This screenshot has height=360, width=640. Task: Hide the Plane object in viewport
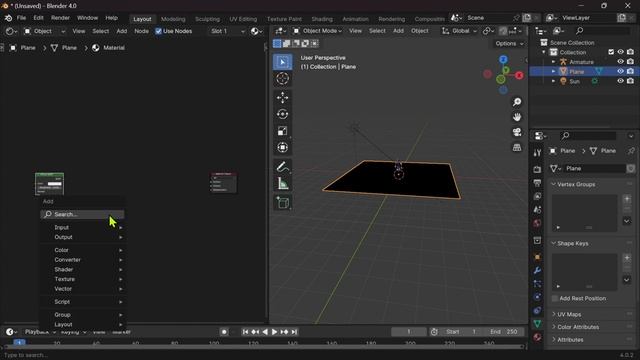point(620,71)
